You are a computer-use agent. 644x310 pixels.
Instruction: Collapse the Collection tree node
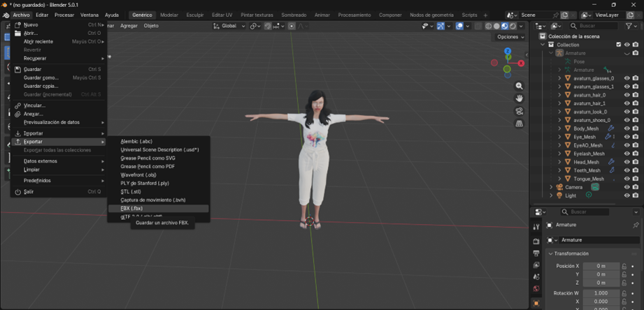543,45
